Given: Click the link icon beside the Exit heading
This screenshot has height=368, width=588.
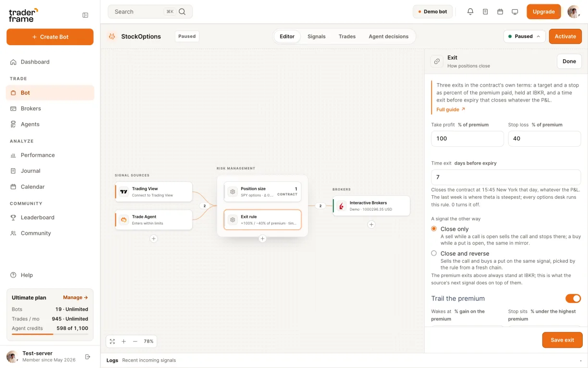Looking at the screenshot, I should [x=437, y=62].
